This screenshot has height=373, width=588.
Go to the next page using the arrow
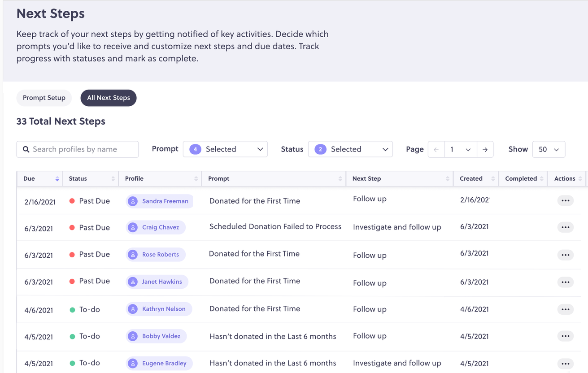485,149
